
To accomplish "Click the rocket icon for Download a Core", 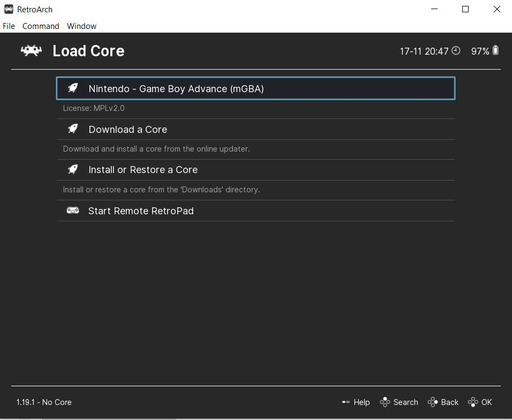I will click(x=73, y=129).
